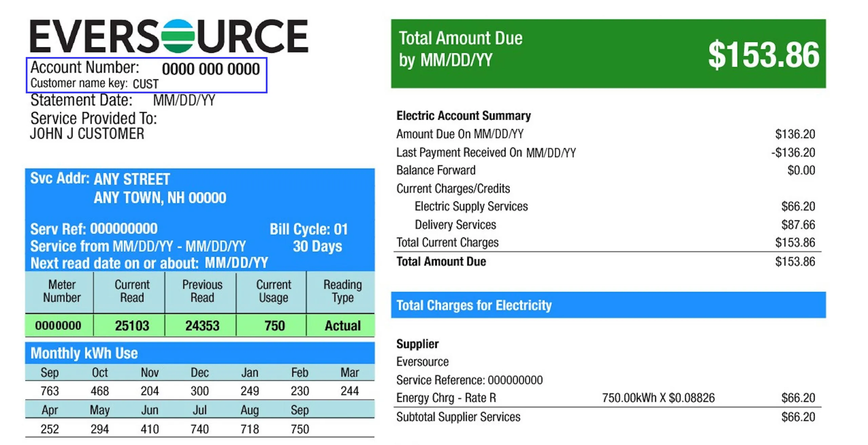Click the Eversource logo
This screenshot has height=445, width=868.
(169, 36)
